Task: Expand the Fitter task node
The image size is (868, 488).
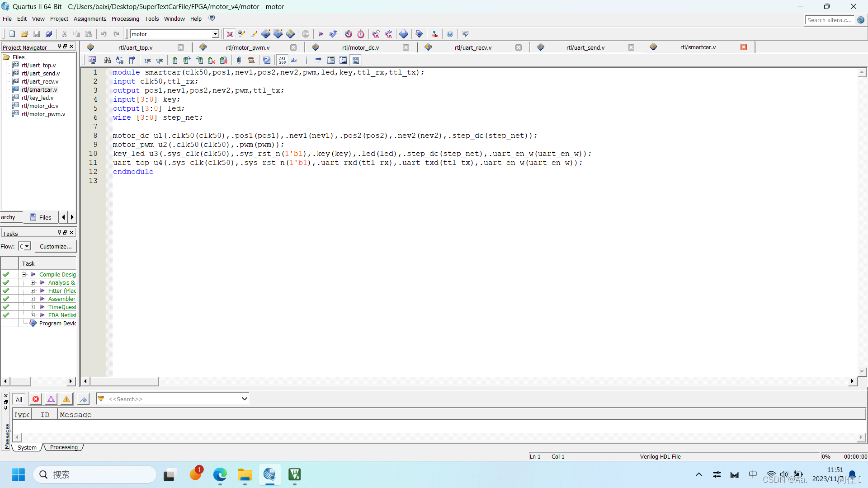Action: (33, 291)
